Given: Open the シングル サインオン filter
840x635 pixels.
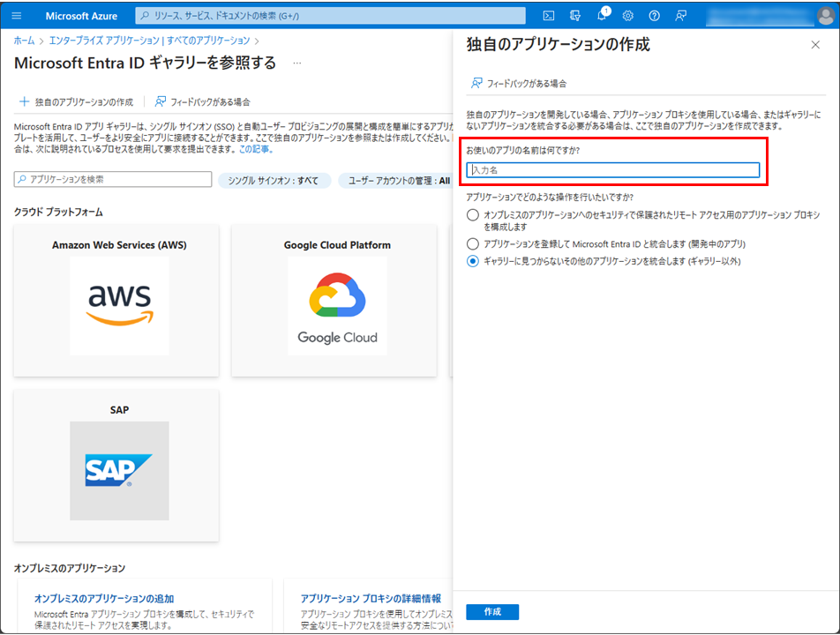Looking at the screenshot, I should 274,180.
